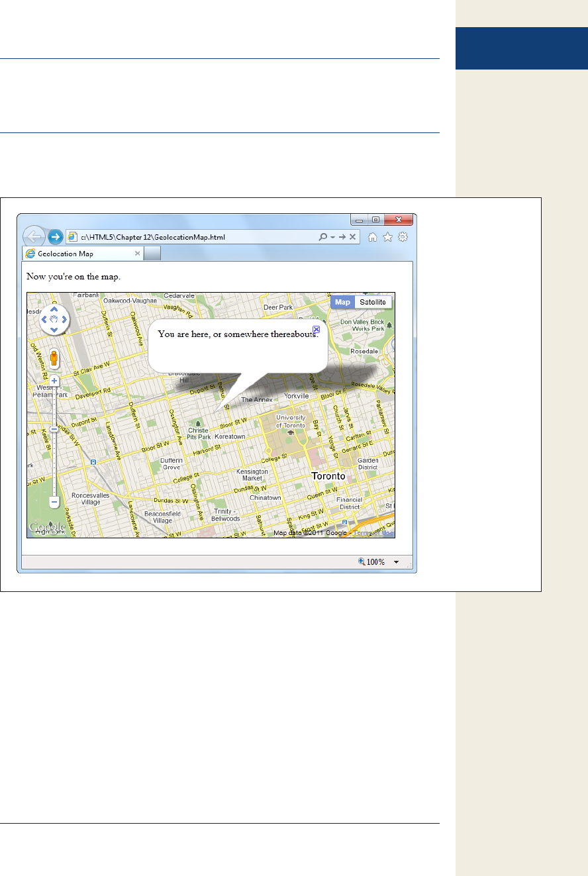
Task: Click the Roncesvalles Village map label
Action: [x=91, y=498]
